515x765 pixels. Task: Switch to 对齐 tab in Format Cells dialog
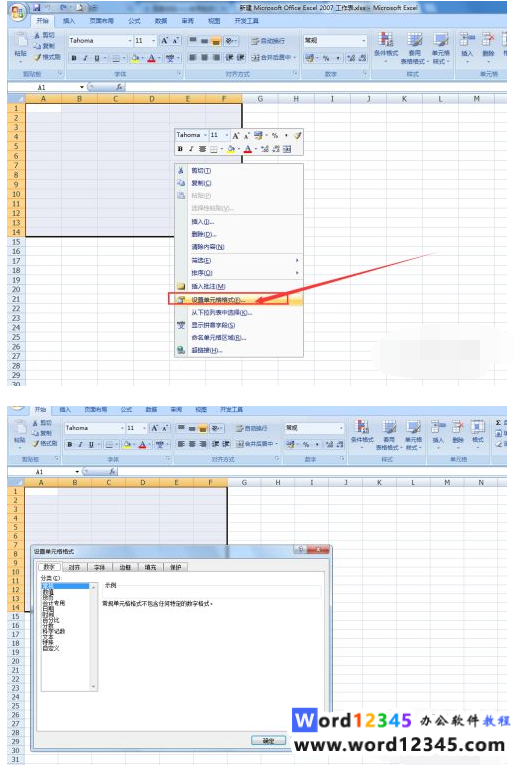74,567
